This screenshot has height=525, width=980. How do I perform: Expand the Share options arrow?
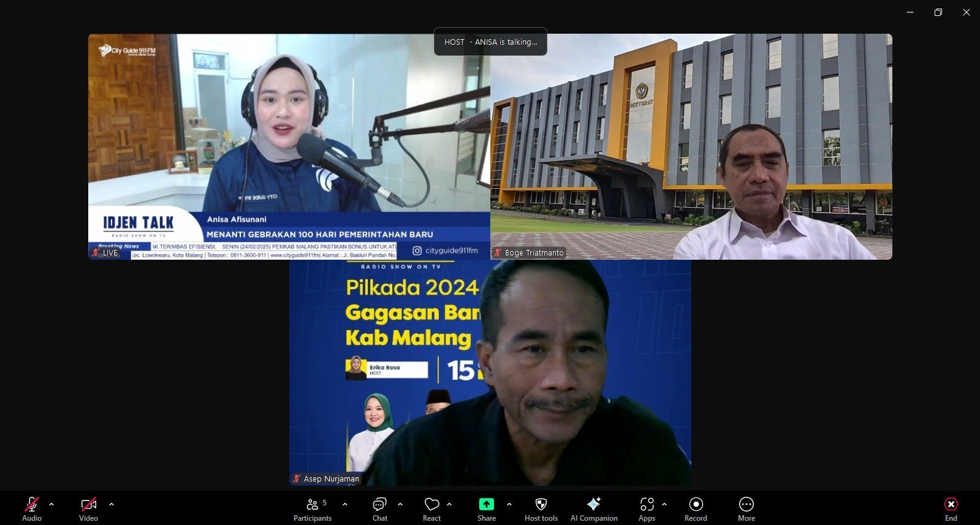(x=509, y=504)
